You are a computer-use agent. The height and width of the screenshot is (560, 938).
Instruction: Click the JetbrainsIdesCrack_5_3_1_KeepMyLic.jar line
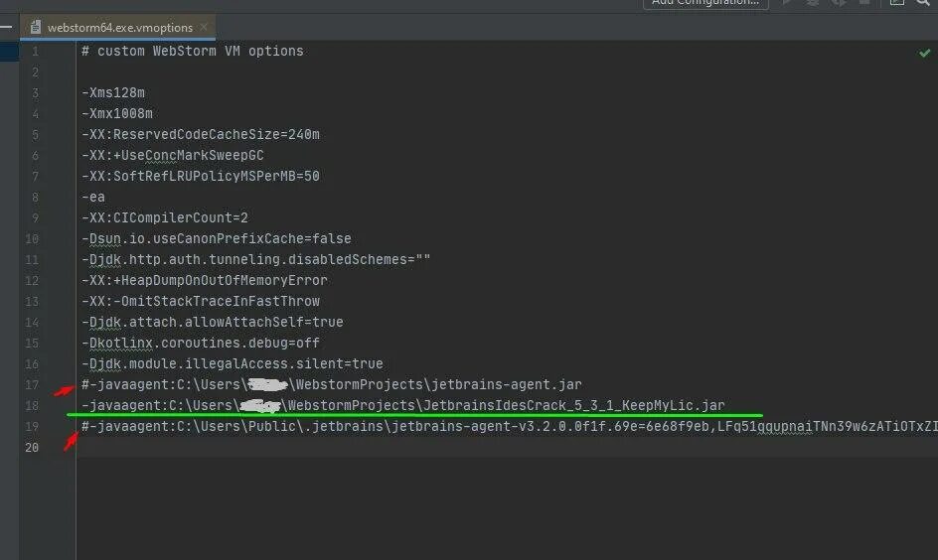point(403,406)
